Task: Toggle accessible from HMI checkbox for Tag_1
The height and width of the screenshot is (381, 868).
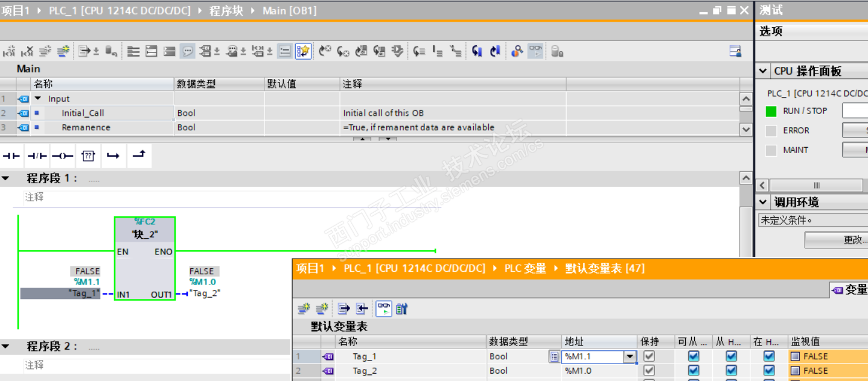Action: pos(694,356)
